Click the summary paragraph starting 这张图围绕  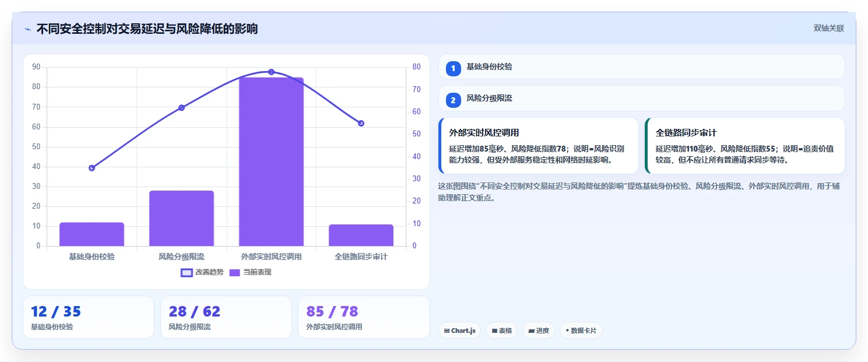pyautogui.click(x=639, y=192)
